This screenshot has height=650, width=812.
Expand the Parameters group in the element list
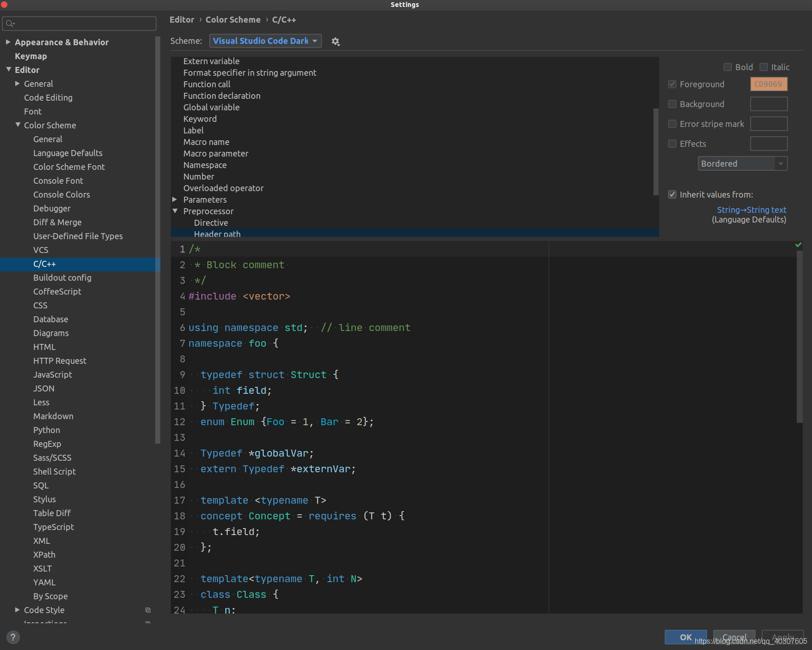(175, 199)
